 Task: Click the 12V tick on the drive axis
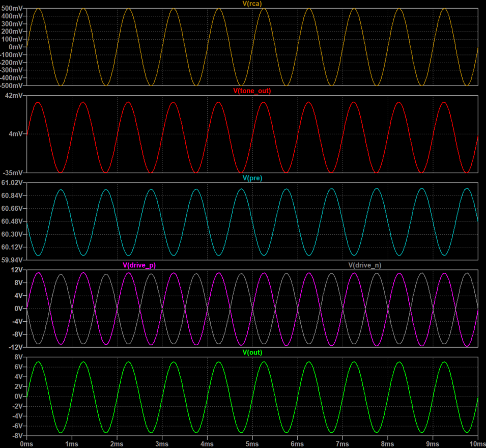pos(17,270)
